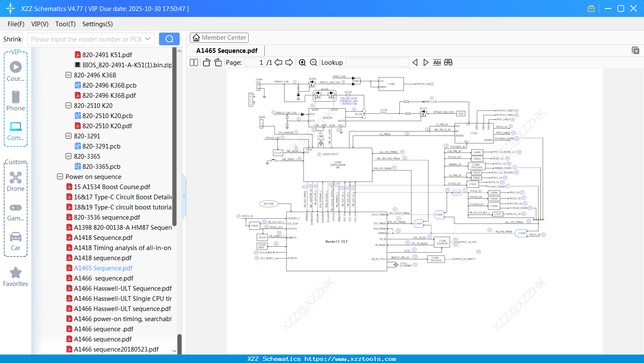This screenshot has width=644, height=363.
Task: Click the xzztools.com website link
Action: 350,359
